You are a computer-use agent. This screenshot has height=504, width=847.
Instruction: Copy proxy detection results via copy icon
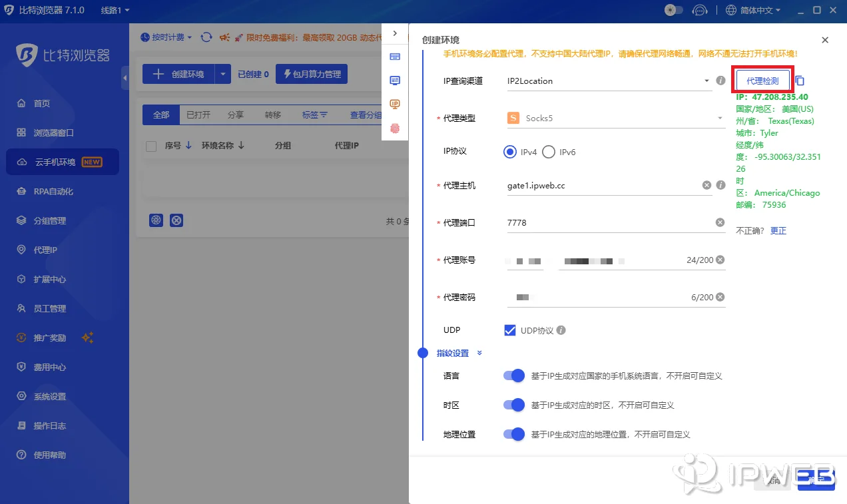point(798,81)
